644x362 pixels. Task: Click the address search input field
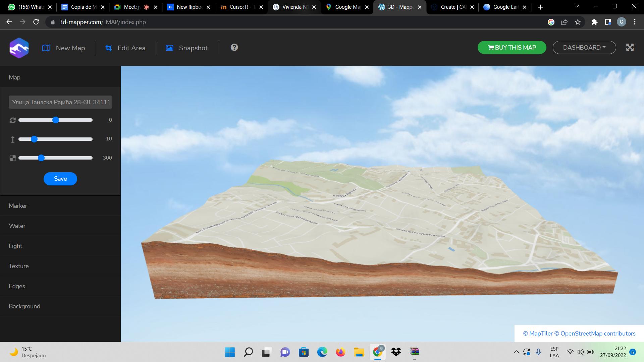click(x=60, y=102)
